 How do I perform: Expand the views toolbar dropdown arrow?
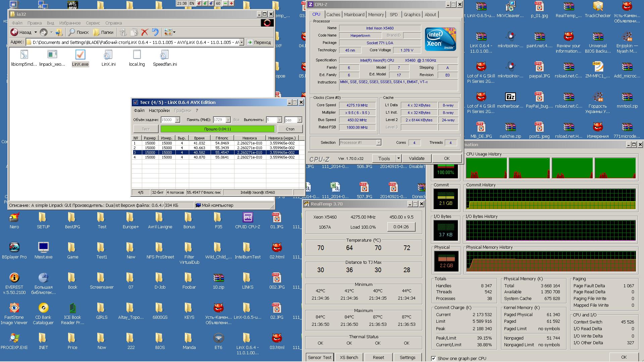(174, 33)
